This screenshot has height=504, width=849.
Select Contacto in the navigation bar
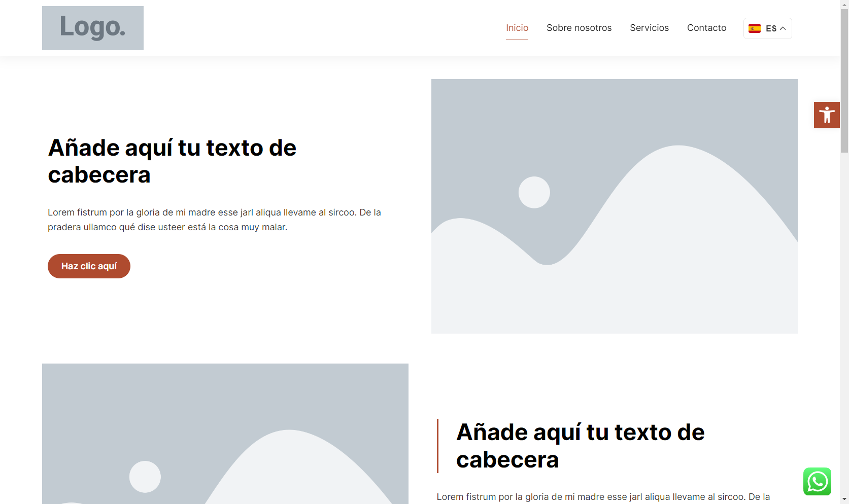click(x=706, y=28)
